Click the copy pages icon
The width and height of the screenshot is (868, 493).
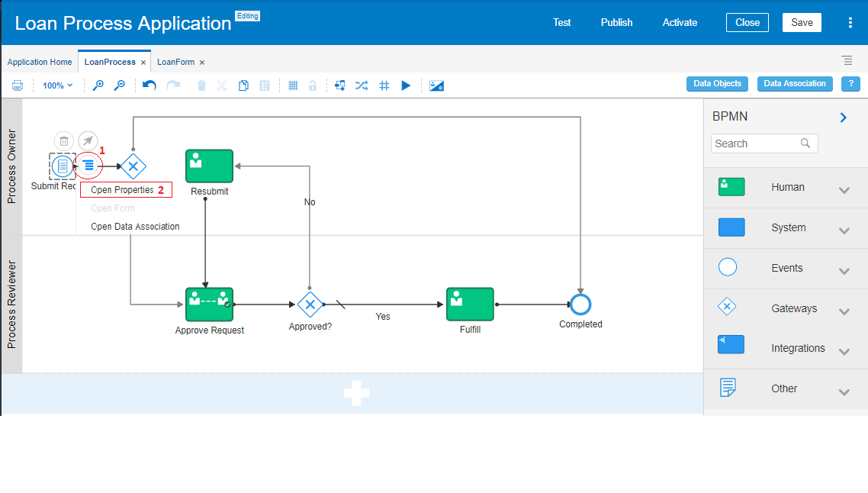[x=243, y=85]
